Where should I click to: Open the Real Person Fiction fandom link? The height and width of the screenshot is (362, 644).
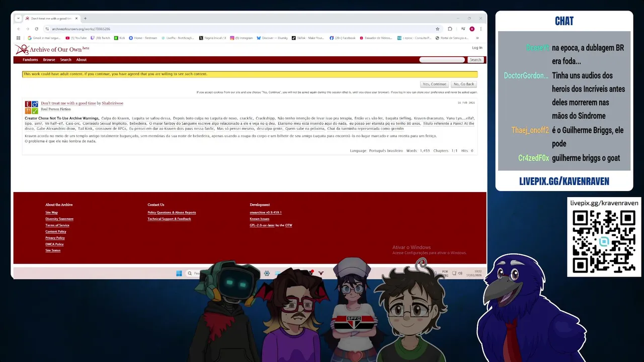(56, 109)
